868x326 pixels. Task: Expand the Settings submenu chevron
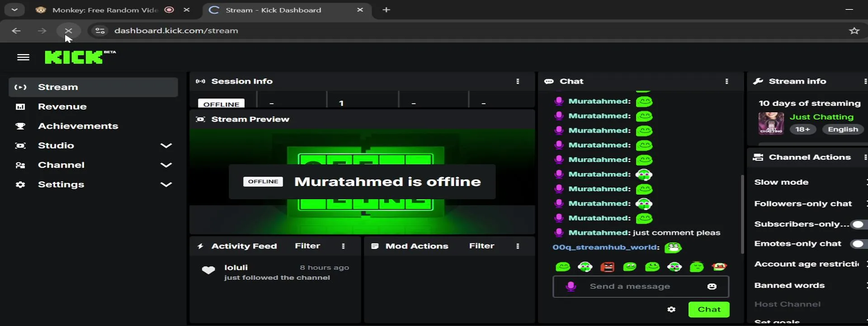click(x=166, y=185)
